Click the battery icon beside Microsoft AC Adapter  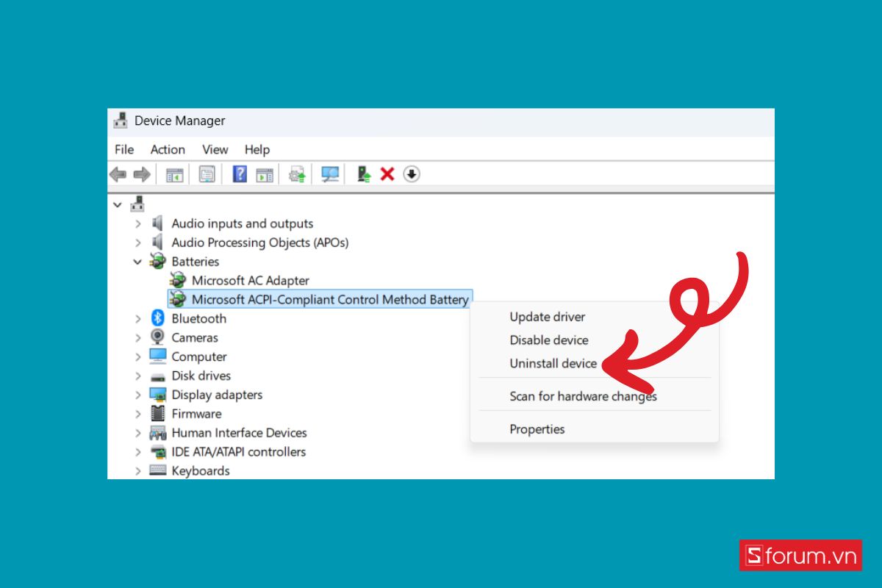click(x=177, y=280)
